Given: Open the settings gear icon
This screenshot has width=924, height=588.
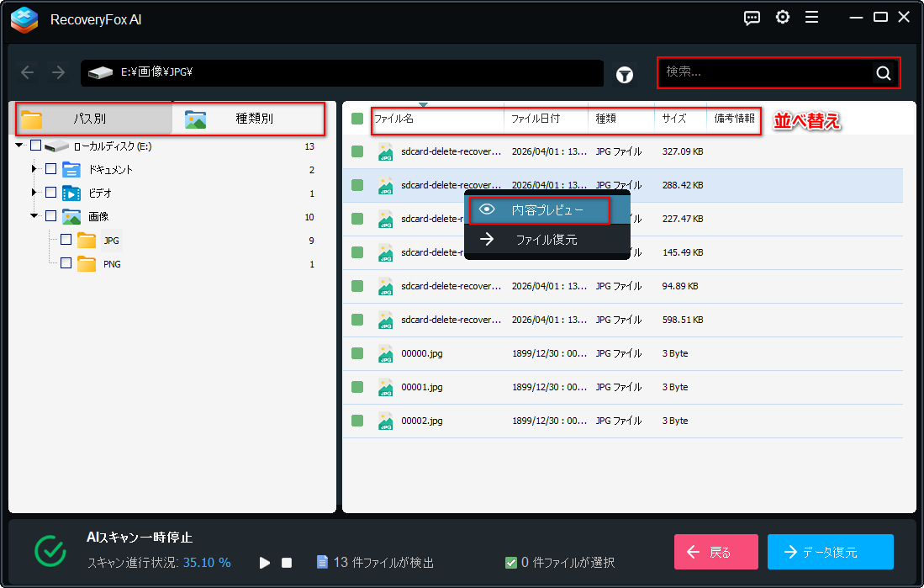Looking at the screenshot, I should coord(783,17).
